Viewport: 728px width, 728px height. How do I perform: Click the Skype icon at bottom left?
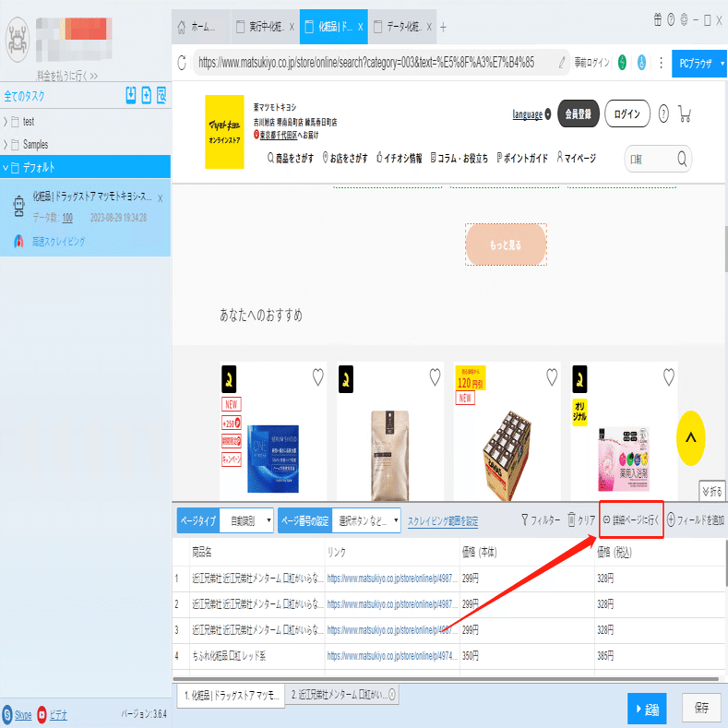(7, 714)
